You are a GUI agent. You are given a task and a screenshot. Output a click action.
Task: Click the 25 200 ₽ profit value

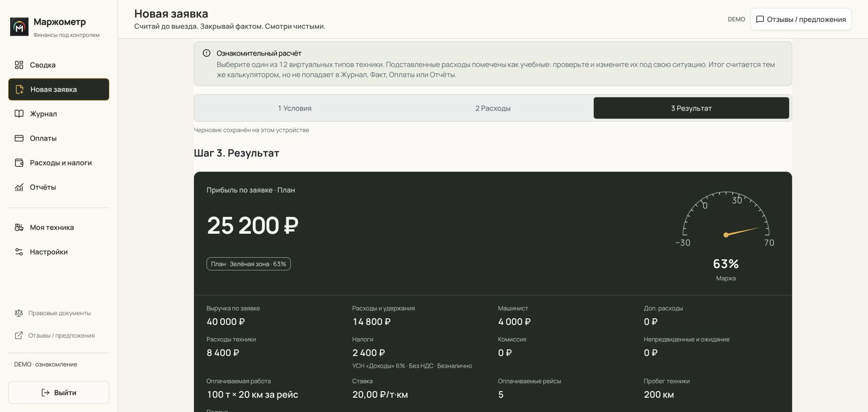click(x=252, y=226)
